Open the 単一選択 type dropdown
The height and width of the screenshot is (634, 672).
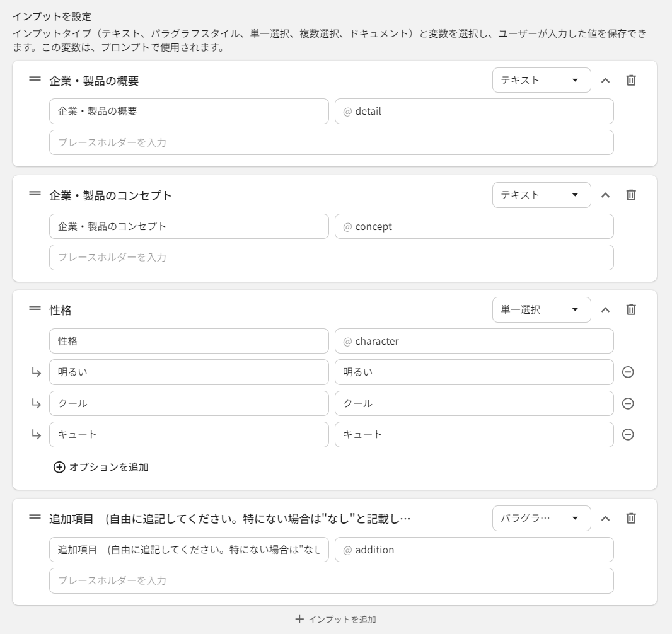pos(541,309)
